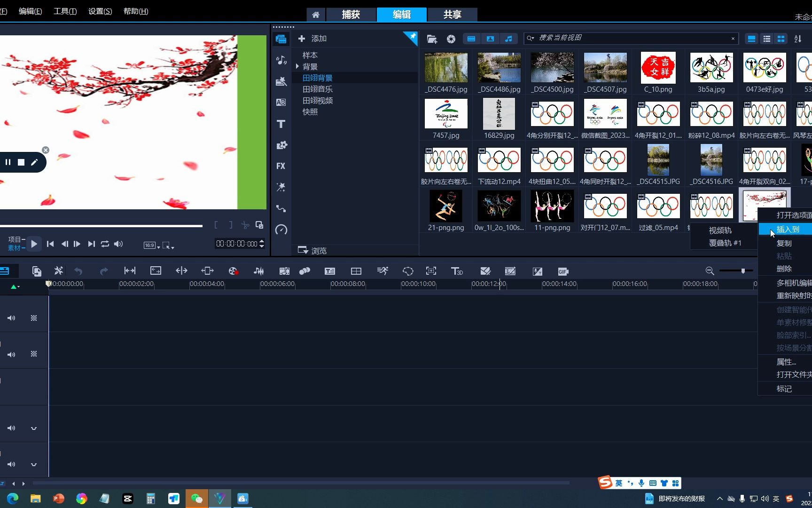Expand the bottom track's chevron
Image resolution: width=812 pixels, height=508 pixels.
point(34,464)
